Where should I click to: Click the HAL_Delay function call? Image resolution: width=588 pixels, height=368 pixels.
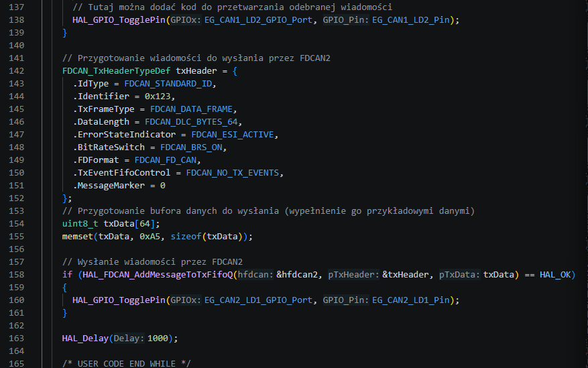coord(86,339)
